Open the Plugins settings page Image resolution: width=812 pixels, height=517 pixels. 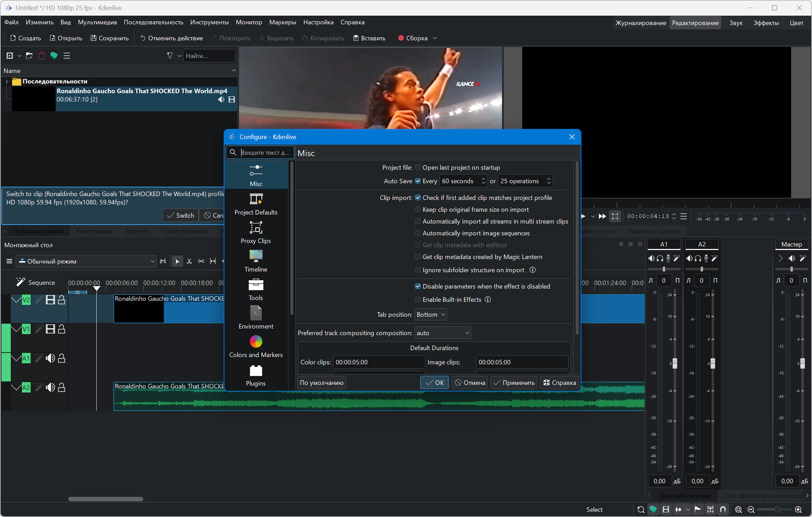coord(256,375)
